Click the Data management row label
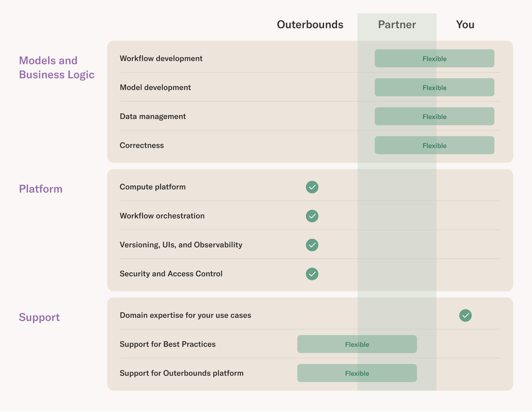Viewport: 532px width, 412px height. pos(153,116)
